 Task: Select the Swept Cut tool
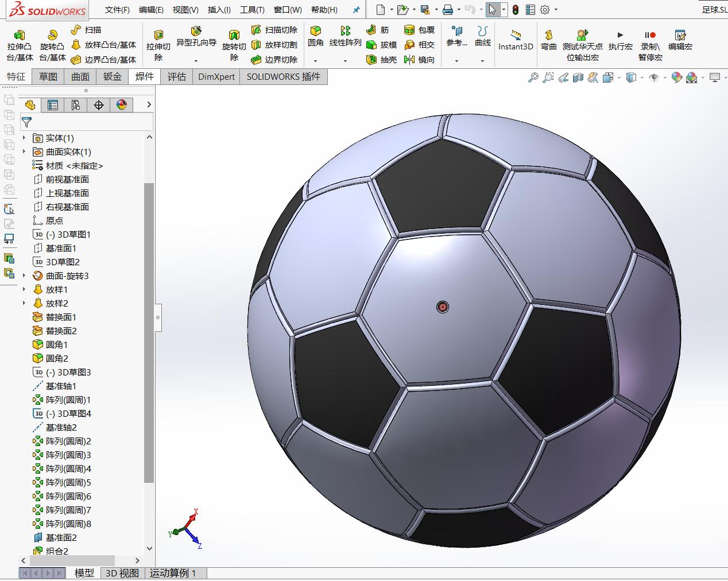click(270, 29)
